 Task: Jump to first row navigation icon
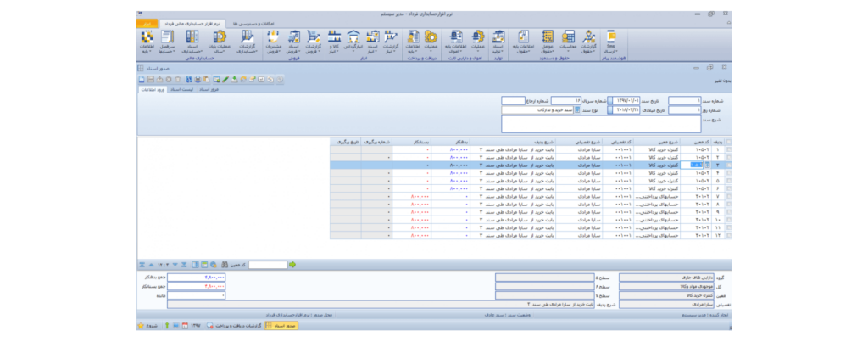pyautogui.click(x=142, y=265)
